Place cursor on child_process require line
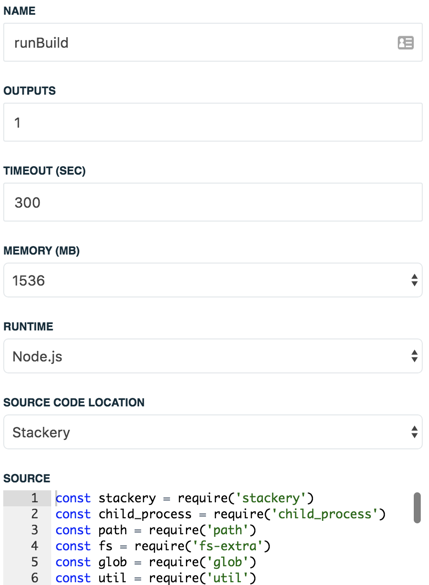This screenshot has width=429, height=585. point(220,514)
